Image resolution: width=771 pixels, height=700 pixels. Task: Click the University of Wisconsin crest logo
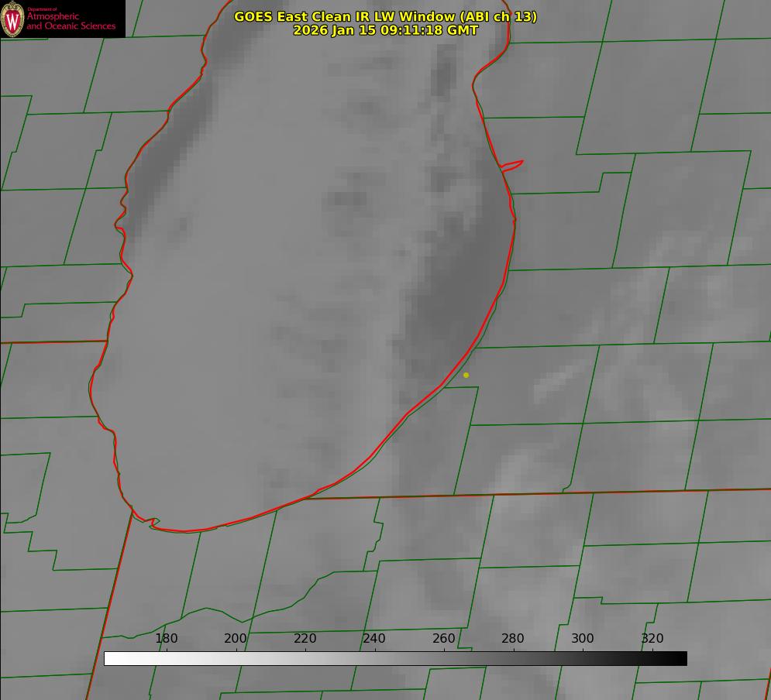click(x=12, y=19)
